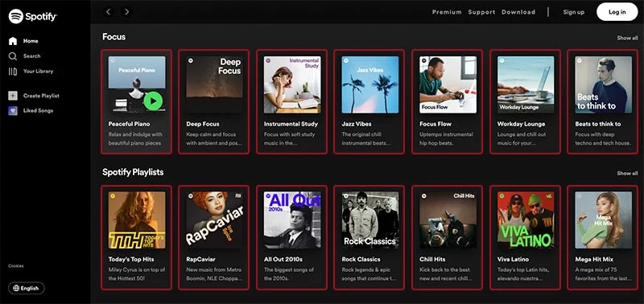Click the All Out 2010s title
The height and width of the screenshot is (304, 644).
click(x=283, y=259)
